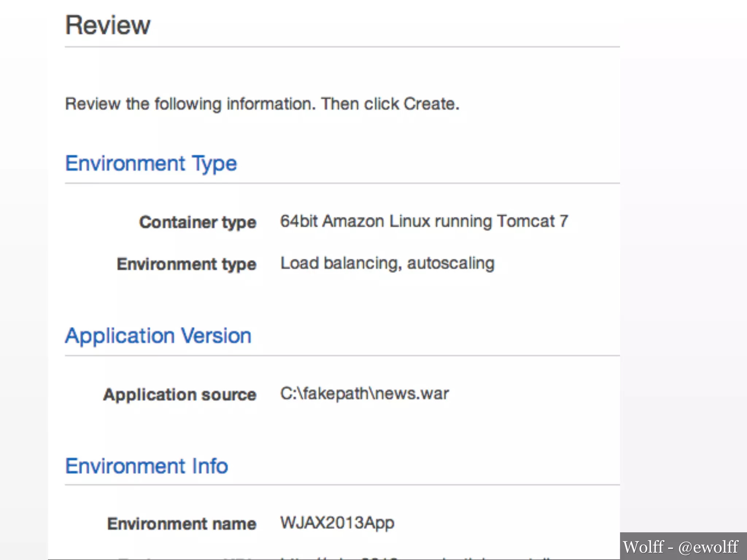Image resolution: width=747 pixels, height=560 pixels.
Task: Select the Environment Info section heading
Action: click(147, 466)
